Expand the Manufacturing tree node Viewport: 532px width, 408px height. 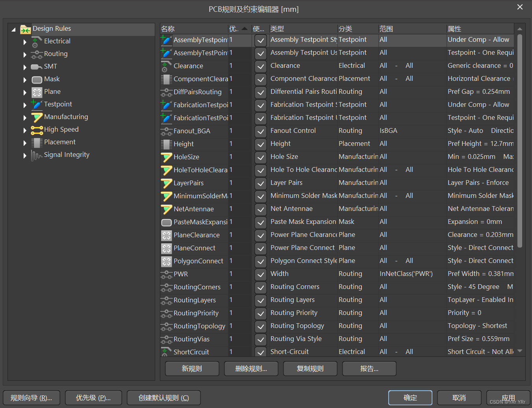pos(25,118)
